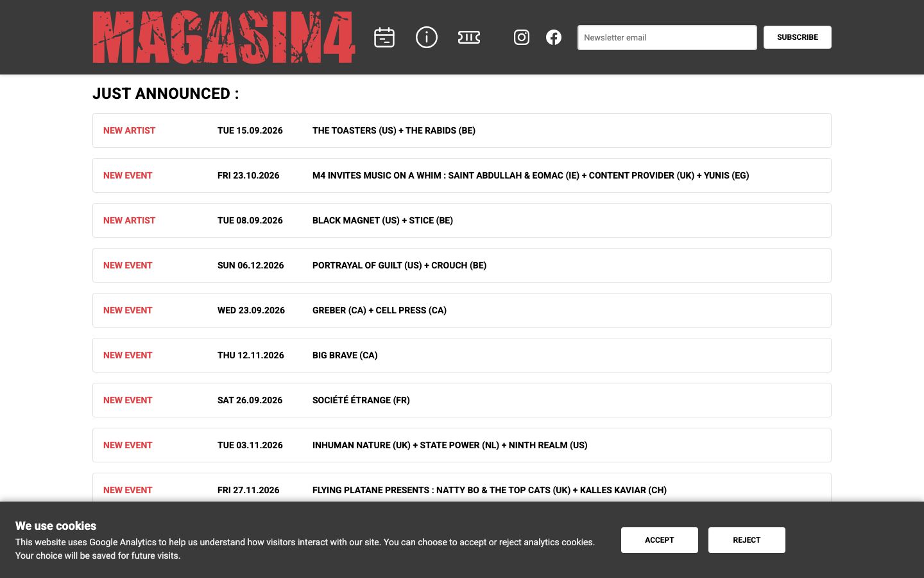Open the calendar agenda icon

pos(384,37)
